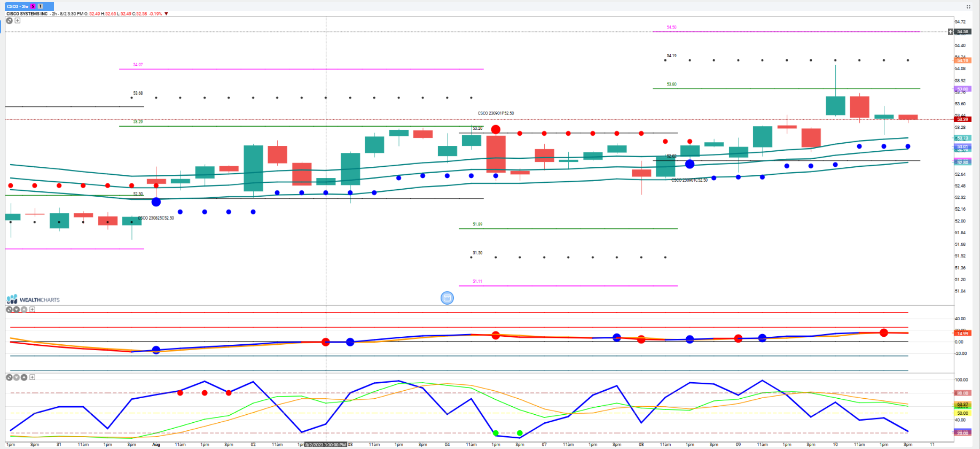Click plus icon in bottom stochastic pane

point(32,377)
